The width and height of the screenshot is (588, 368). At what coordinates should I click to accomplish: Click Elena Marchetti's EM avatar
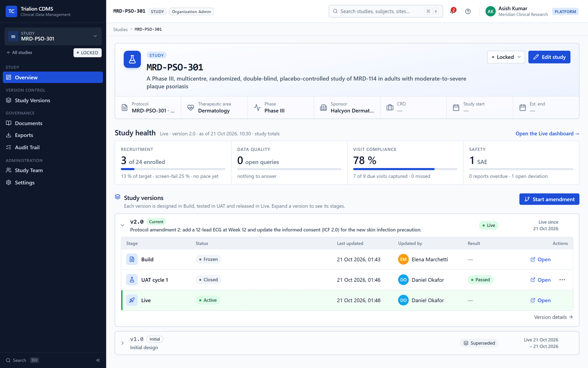(403, 259)
